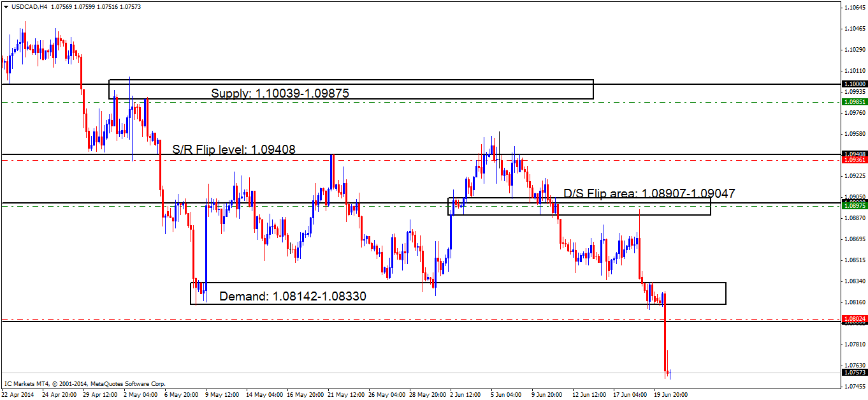Click the red 1.09361 price tag
Viewport: 868px width, 400px height.
pyautogui.click(x=855, y=160)
